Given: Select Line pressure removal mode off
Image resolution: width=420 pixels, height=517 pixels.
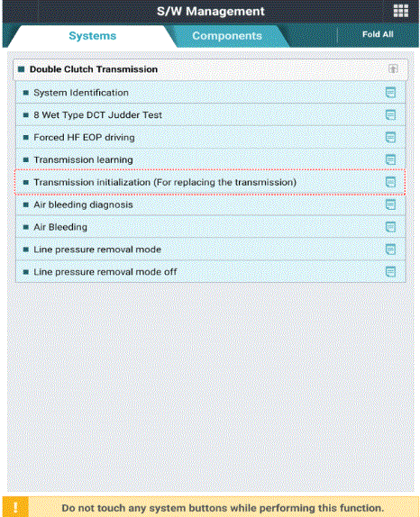Looking at the screenshot, I should pos(210,272).
